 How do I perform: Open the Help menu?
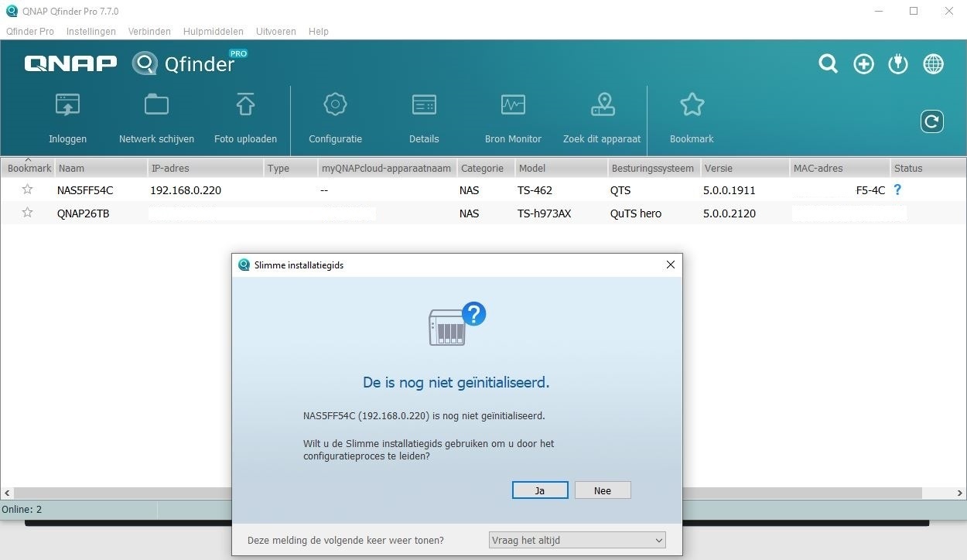tap(319, 32)
